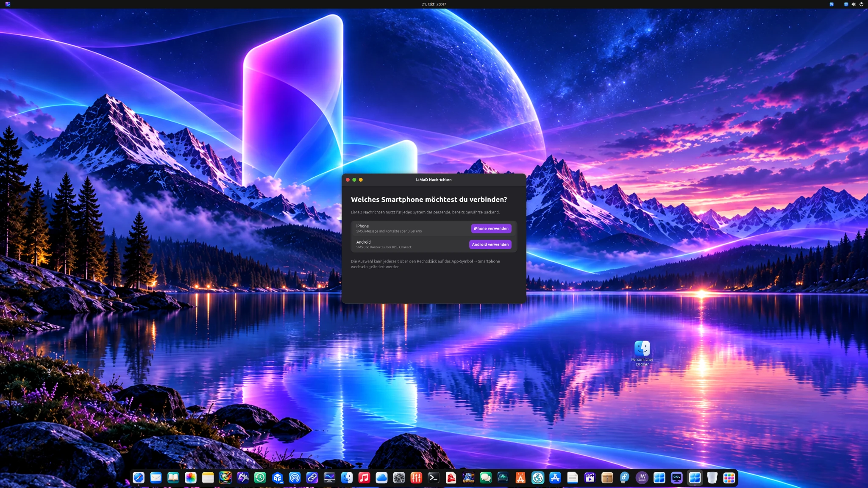Click 'SMS und Kontakte über KDE Connect' text
This screenshot has width=868, height=488.
point(384,247)
